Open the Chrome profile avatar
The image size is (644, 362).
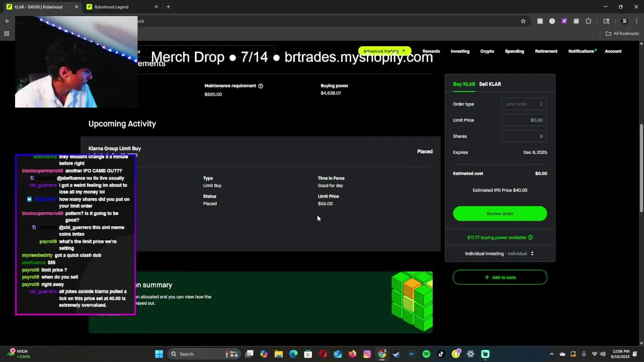624,21
